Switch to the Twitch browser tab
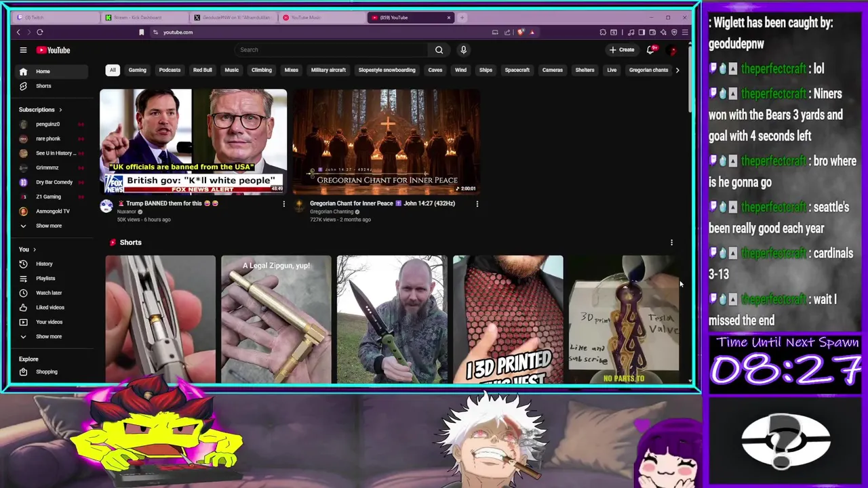This screenshot has width=868, height=488. pyautogui.click(x=57, y=18)
